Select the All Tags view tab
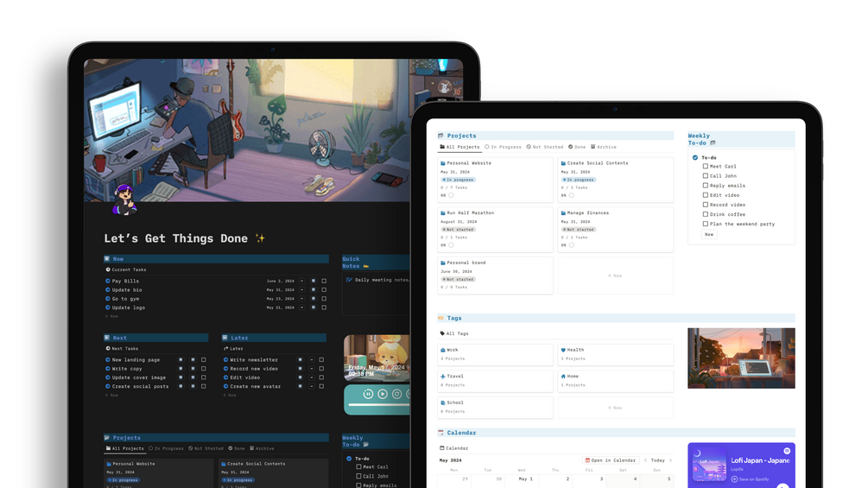Image resolution: width=868 pixels, height=488 pixels. 454,333
